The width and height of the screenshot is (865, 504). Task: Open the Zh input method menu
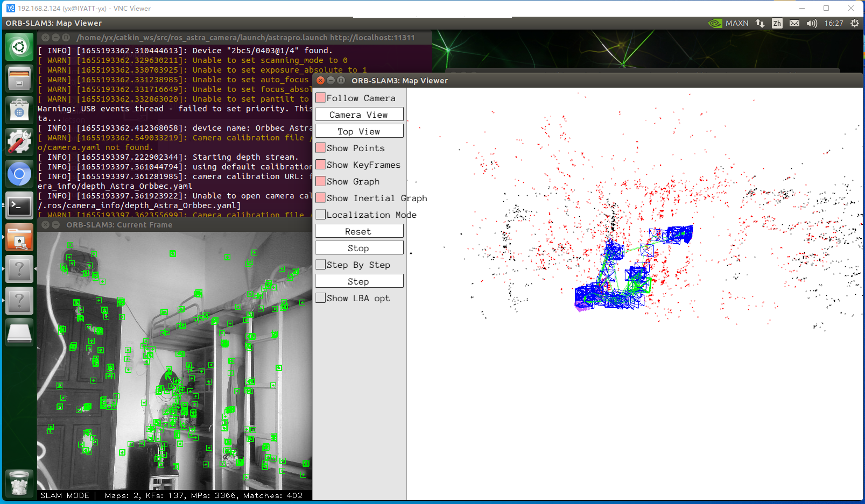click(777, 23)
